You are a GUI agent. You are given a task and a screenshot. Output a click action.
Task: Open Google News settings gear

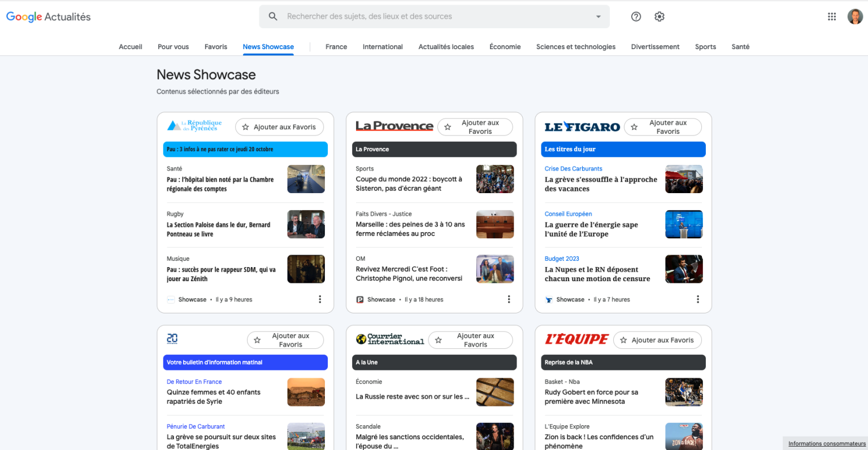[659, 16]
